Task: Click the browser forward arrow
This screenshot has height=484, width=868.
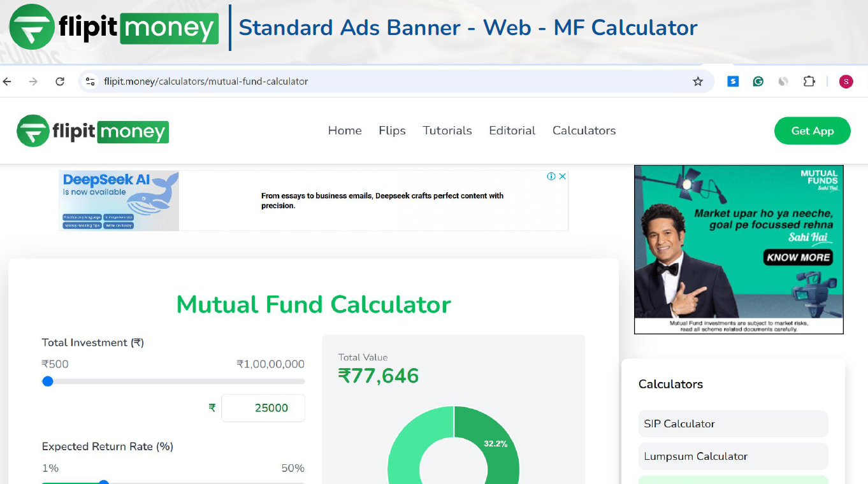Action: [x=33, y=82]
